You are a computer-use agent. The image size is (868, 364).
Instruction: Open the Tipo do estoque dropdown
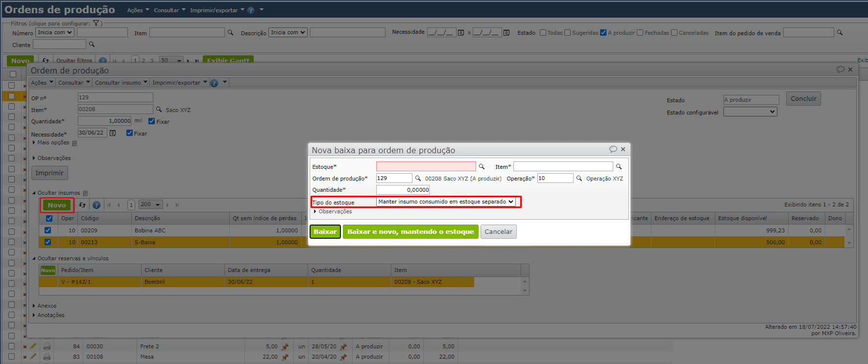(x=446, y=202)
